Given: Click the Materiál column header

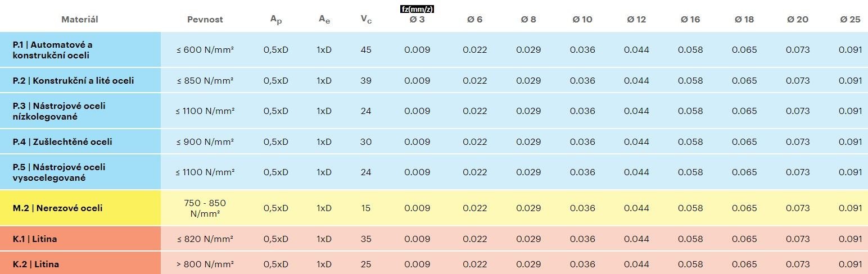Looking at the screenshot, I should click(x=80, y=20).
